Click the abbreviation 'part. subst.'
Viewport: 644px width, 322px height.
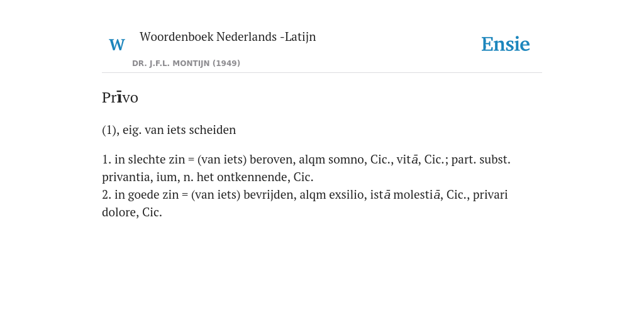(481, 159)
